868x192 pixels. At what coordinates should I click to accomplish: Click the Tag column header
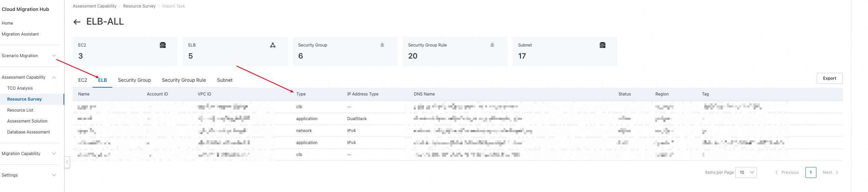tap(705, 94)
